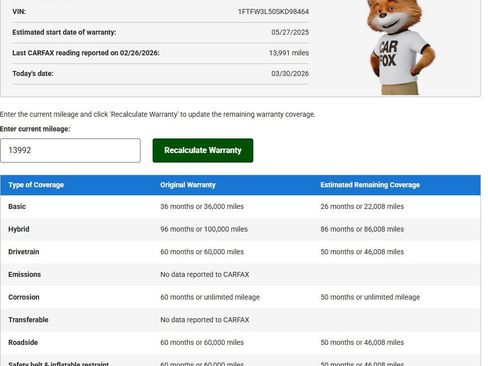Click the 13,991 miles reading value
Image resolution: width=488 pixels, height=366 pixels.
coord(289,53)
